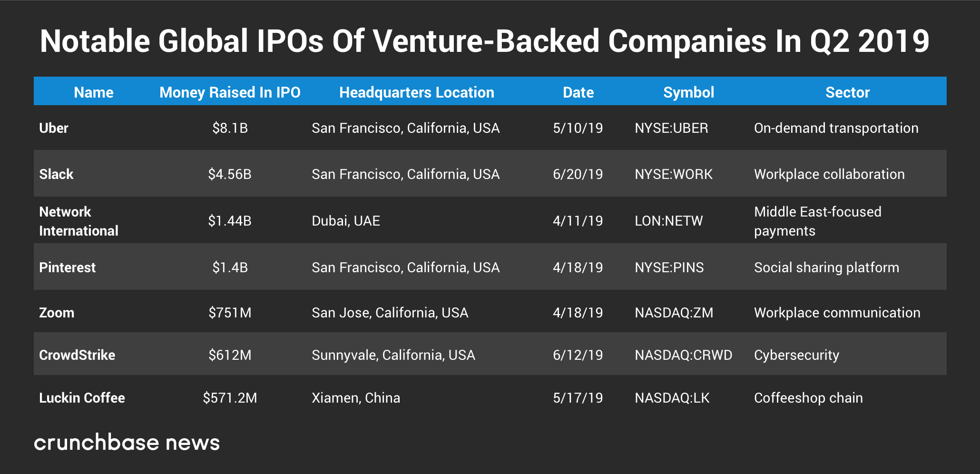
Task: Select the NYSE:UBER ticker symbol
Action: [x=671, y=128]
